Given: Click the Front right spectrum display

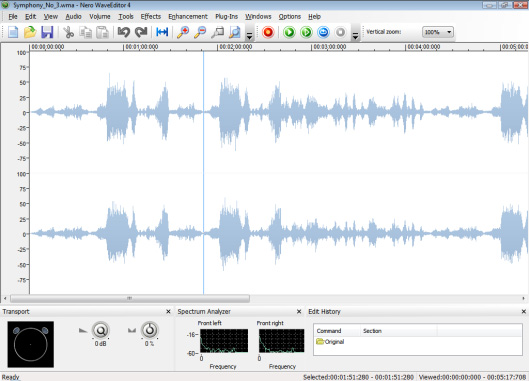Looking at the screenshot, I should click(281, 341).
